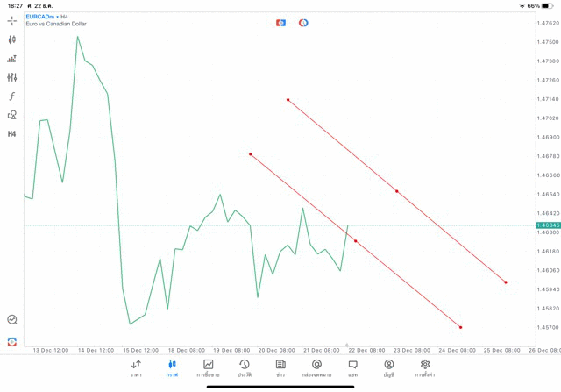Screen dimensions: 561x392
Task: Tap the colored square icon at bottom-left
Action: [12, 341]
